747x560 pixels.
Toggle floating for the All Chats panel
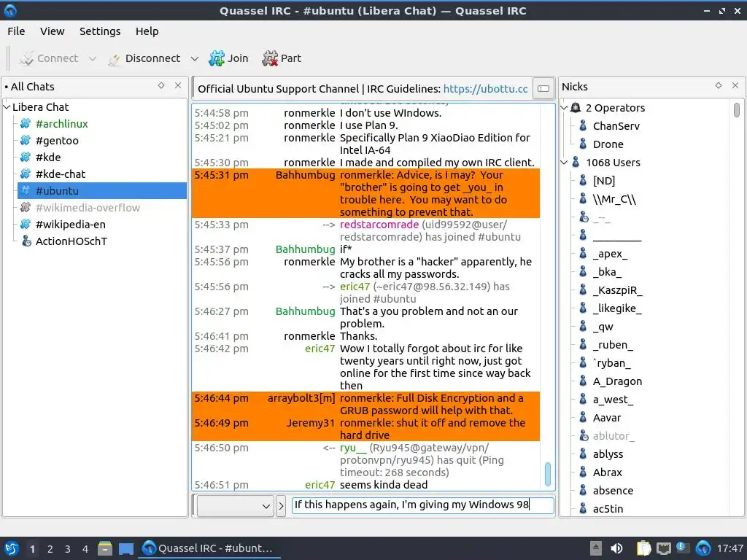click(161, 86)
